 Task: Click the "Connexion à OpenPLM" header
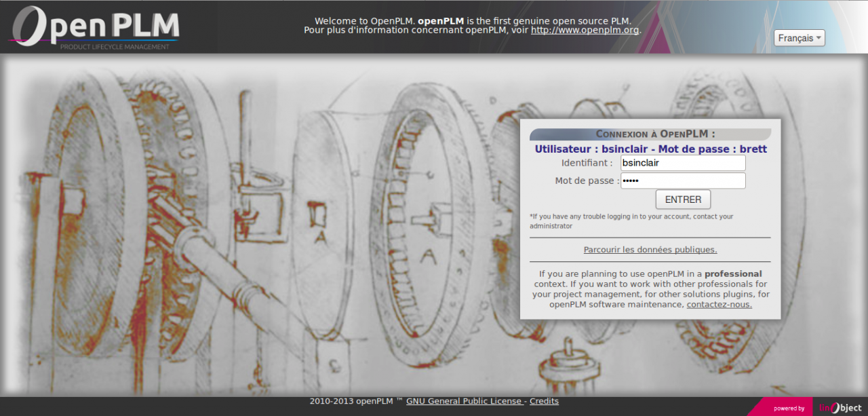click(654, 134)
